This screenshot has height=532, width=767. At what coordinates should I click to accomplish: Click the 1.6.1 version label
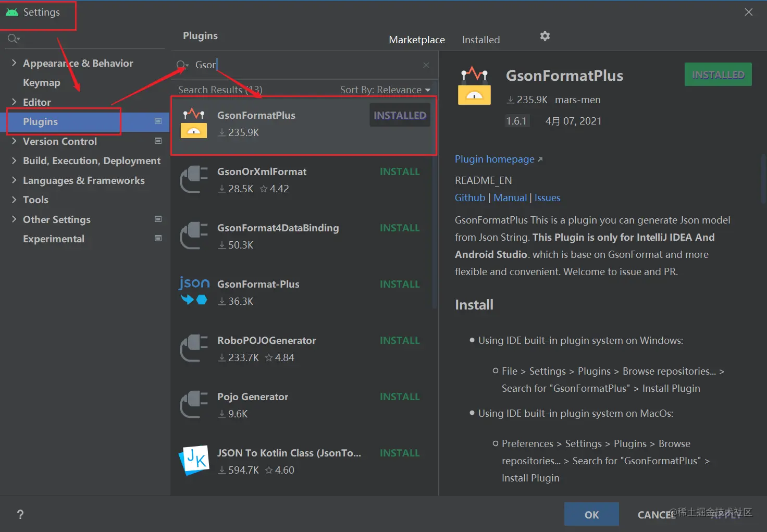tap(517, 121)
